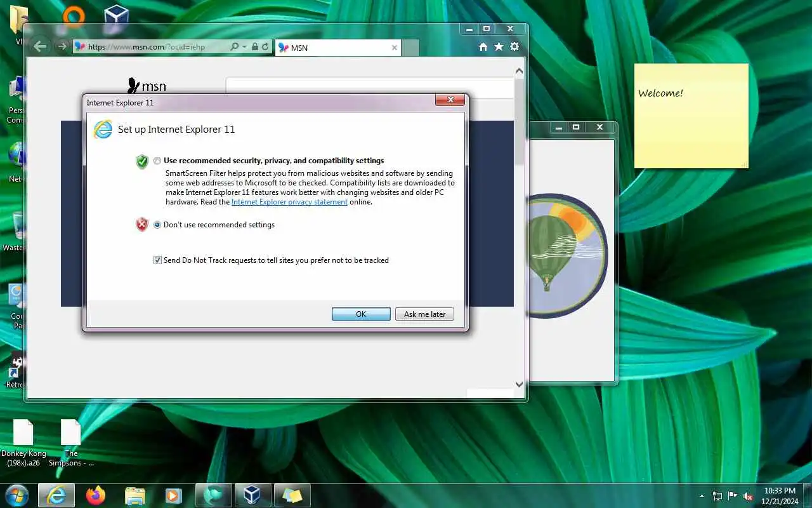Open the Favorites star icon

click(499, 47)
